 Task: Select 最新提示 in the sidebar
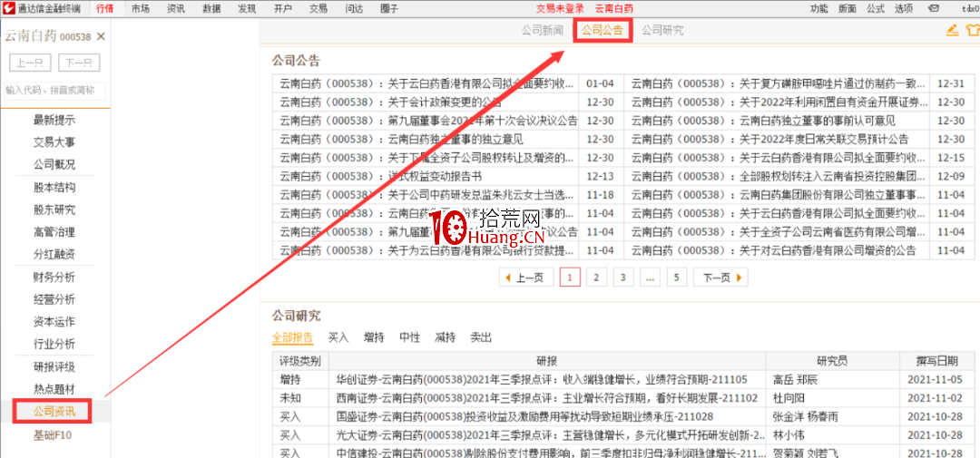pos(54,120)
